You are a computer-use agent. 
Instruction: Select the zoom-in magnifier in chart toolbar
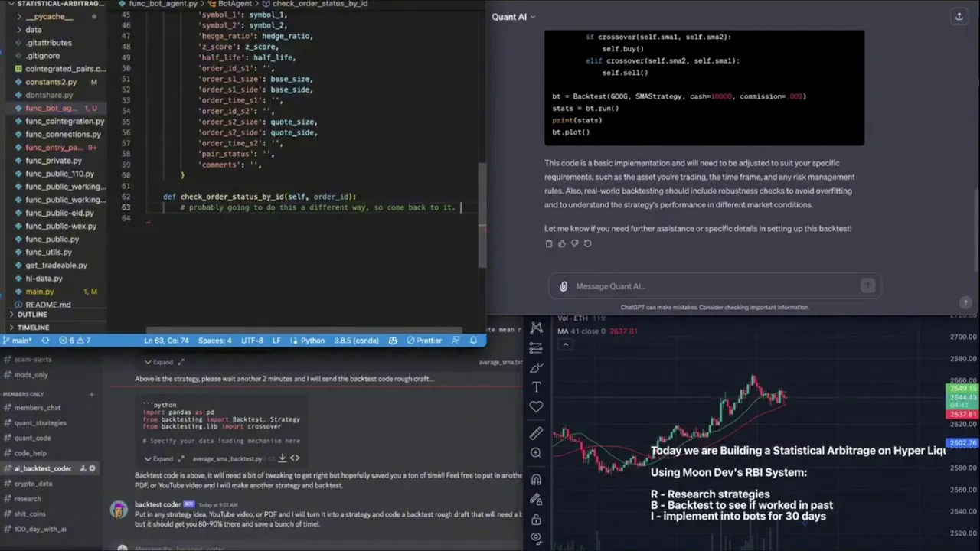[x=536, y=453]
